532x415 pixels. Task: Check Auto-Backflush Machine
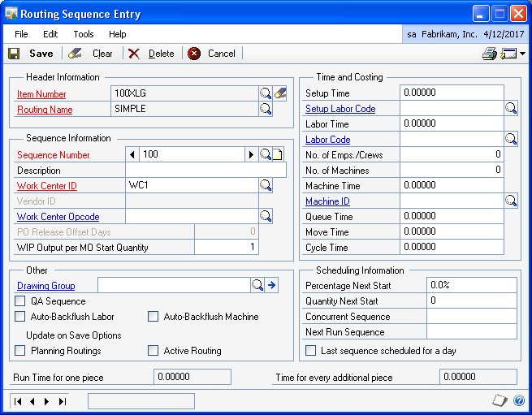(x=153, y=316)
